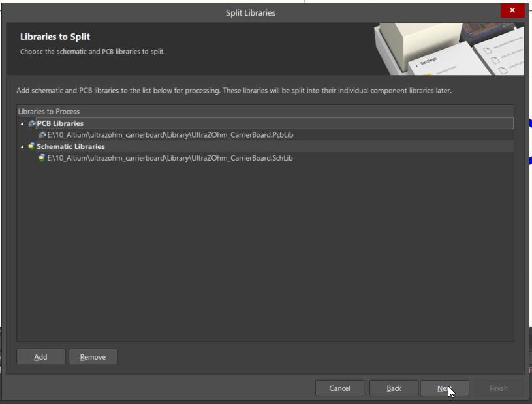
Task: Select the Schematic Libraries group label
Action: tap(71, 147)
